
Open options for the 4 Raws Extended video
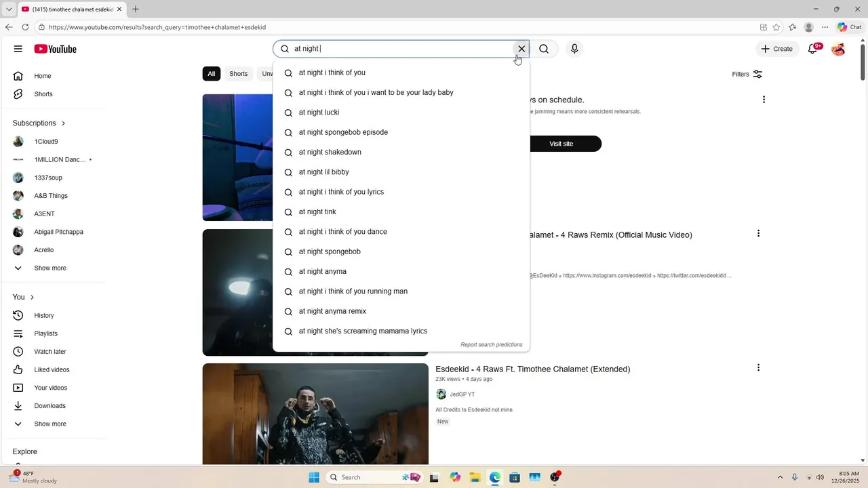[x=758, y=367]
